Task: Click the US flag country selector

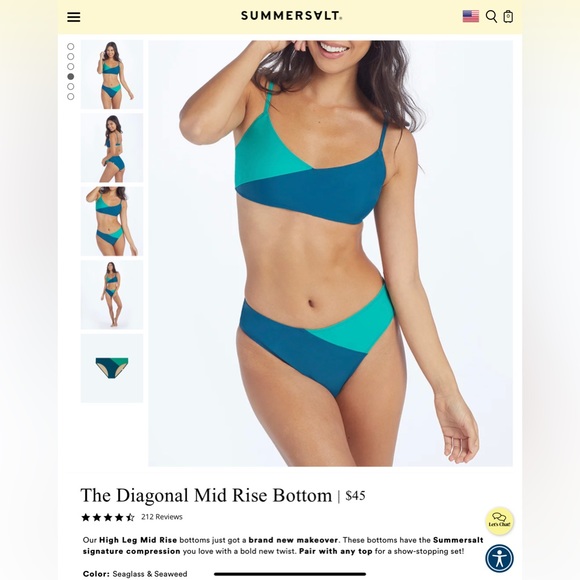Action: (x=471, y=16)
